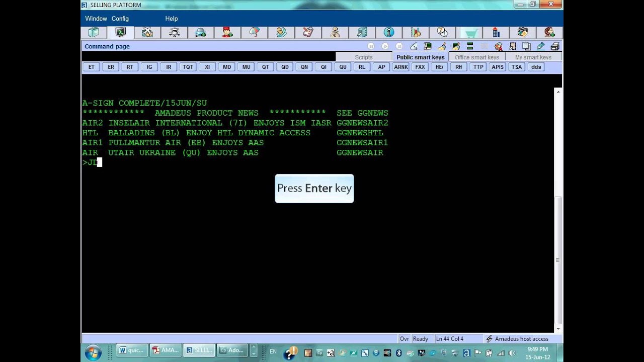Open the Help menu
644x362 pixels.
172,19
